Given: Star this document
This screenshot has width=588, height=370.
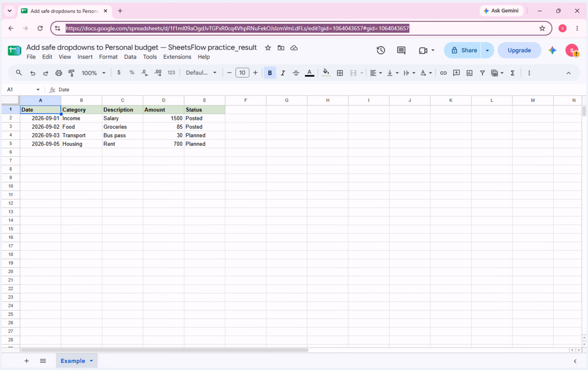Looking at the screenshot, I should (268, 48).
